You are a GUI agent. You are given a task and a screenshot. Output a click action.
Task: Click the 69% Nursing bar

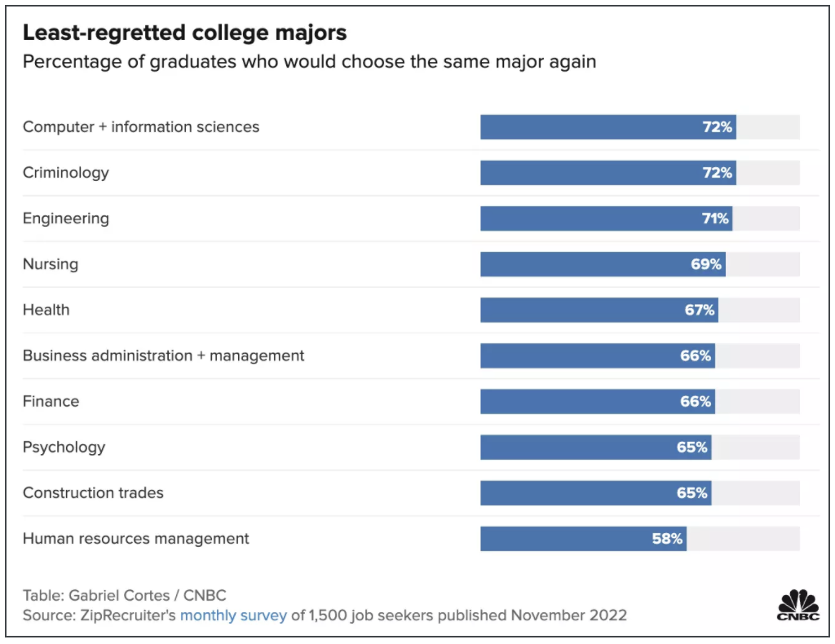point(602,264)
